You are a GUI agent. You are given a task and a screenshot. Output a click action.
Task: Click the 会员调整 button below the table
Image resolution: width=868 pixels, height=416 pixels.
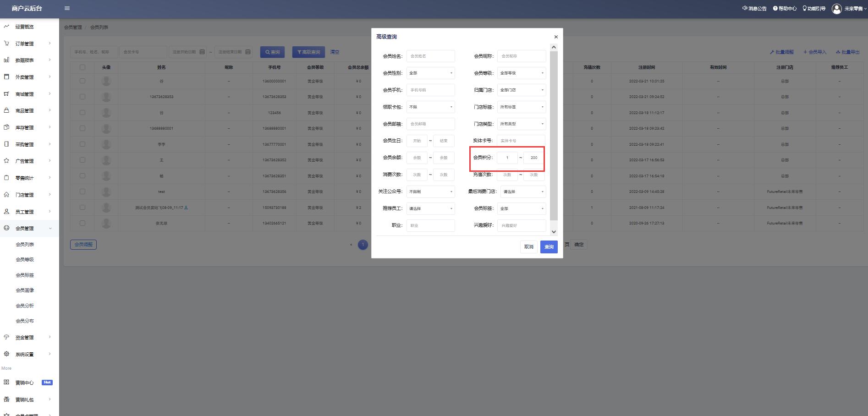[x=83, y=244]
